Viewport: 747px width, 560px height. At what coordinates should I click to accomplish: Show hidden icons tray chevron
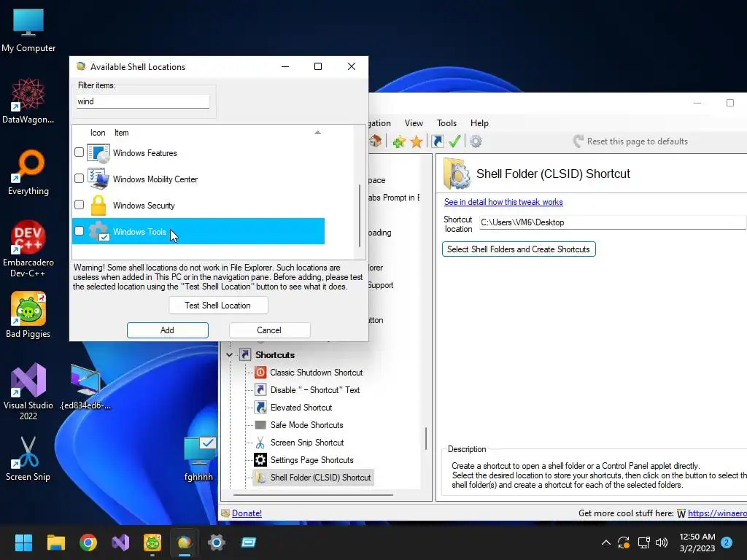[606, 542]
